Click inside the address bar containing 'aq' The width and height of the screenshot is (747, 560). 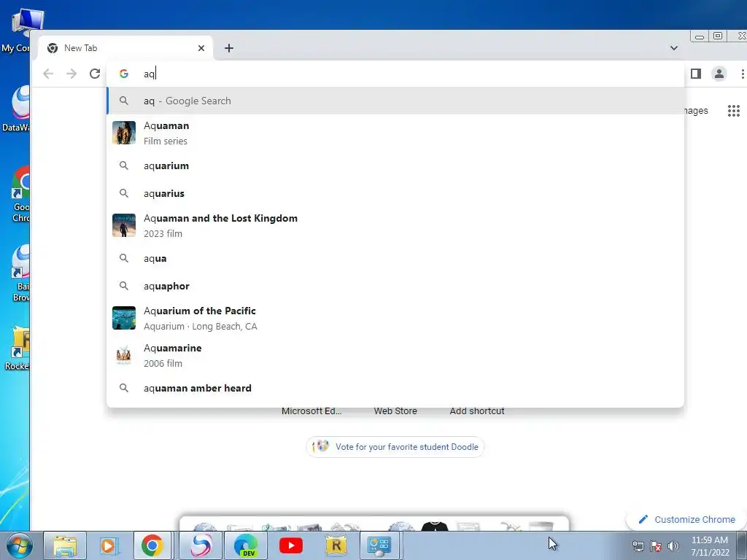(x=395, y=74)
